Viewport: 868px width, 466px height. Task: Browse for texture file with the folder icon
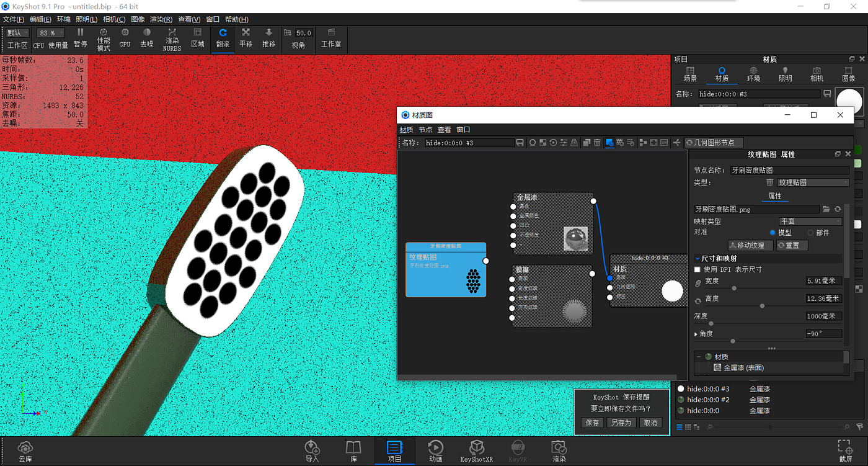click(x=826, y=210)
